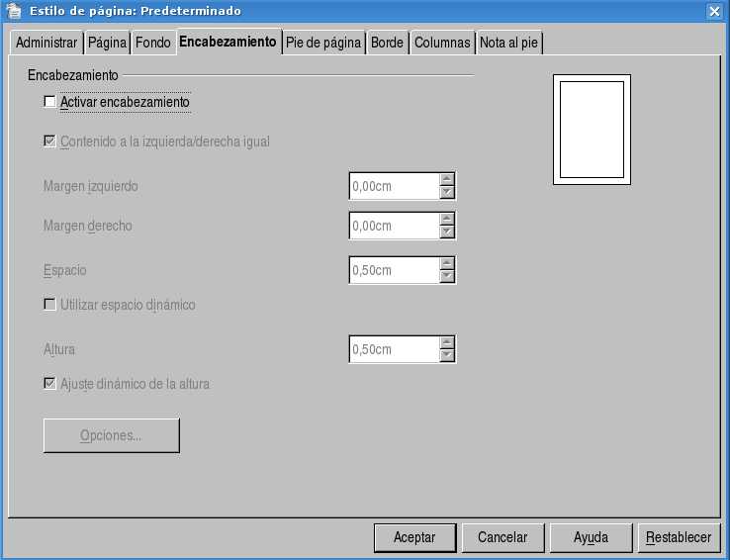Open the Borde tab
The width and height of the screenshot is (730, 560).
[x=387, y=44]
